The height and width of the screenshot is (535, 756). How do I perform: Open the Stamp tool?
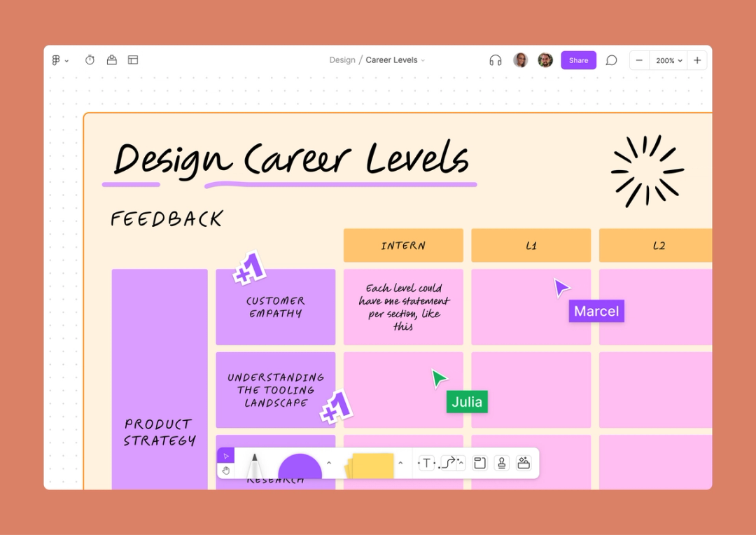(501, 463)
